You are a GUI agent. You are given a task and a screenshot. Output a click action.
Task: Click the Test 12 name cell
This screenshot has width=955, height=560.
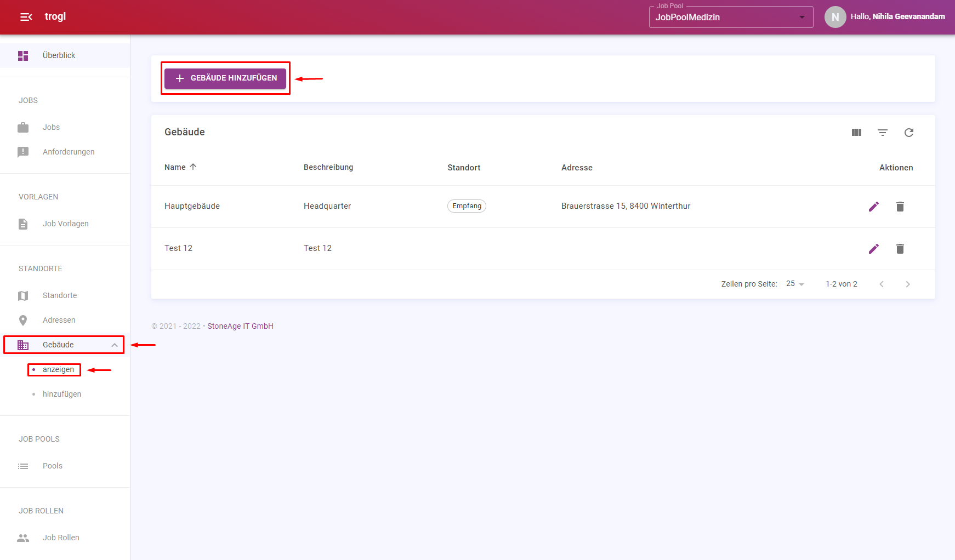pyautogui.click(x=178, y=248)
